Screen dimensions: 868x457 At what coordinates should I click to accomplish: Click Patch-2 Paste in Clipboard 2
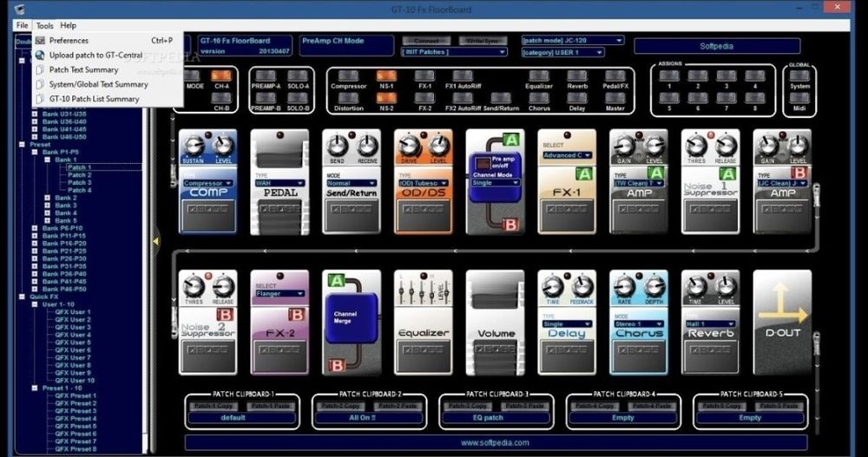pyautogui.click(x=398, y=406)
